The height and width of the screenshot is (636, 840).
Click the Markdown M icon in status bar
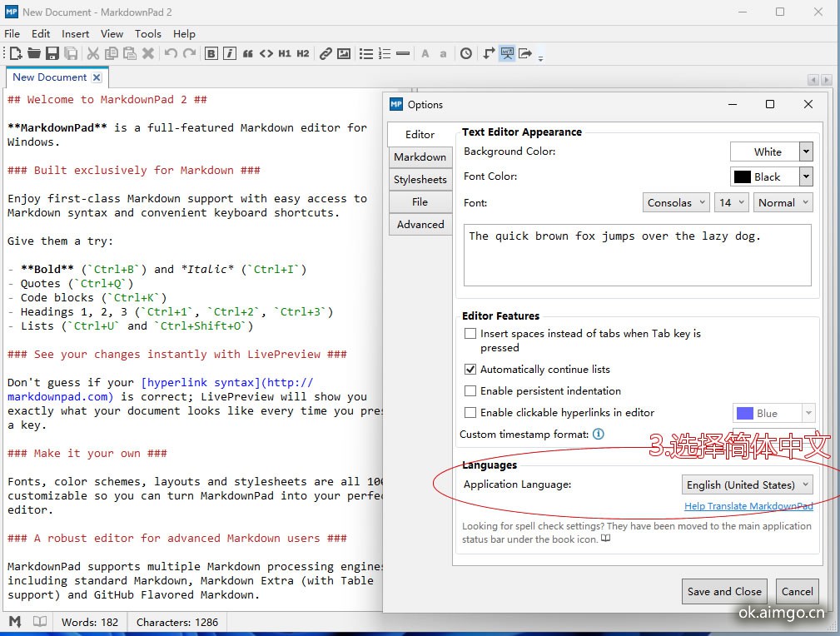[15, 622]
